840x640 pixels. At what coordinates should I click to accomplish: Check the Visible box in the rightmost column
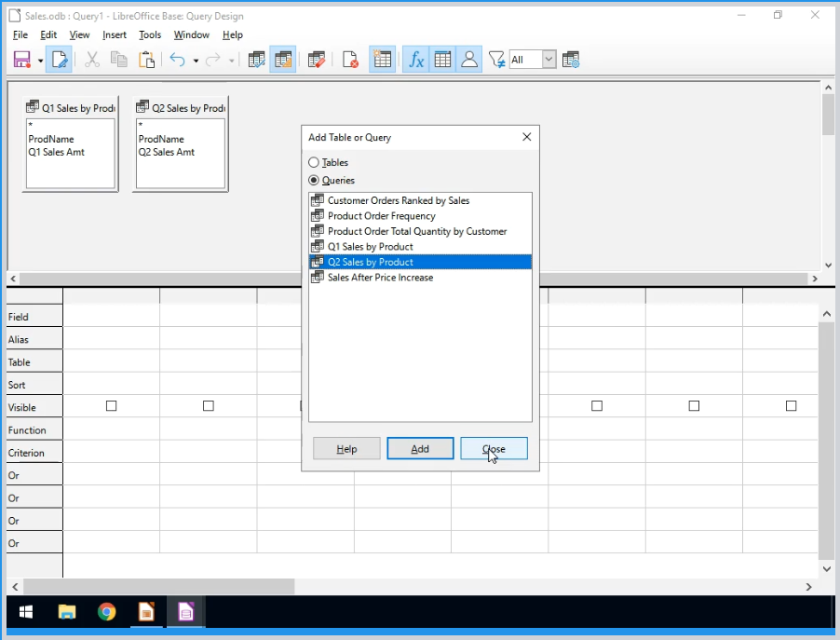[x=792, y=406]
